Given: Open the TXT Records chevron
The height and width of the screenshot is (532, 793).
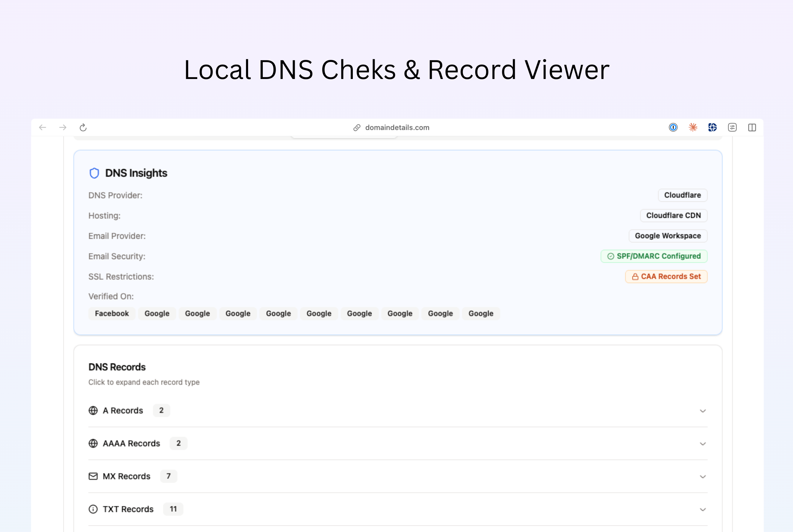Looking at the screenshot, I should click(x=703, y=509).
